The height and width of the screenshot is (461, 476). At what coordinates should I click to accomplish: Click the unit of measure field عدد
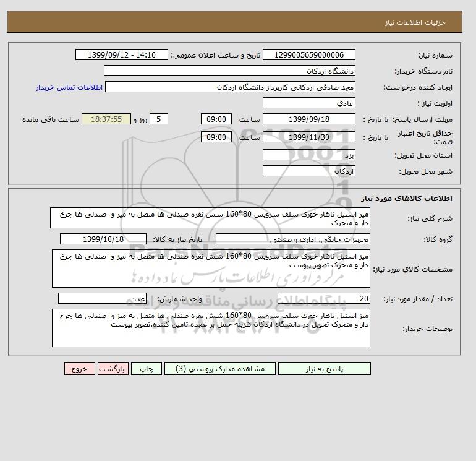pos(102,298)
